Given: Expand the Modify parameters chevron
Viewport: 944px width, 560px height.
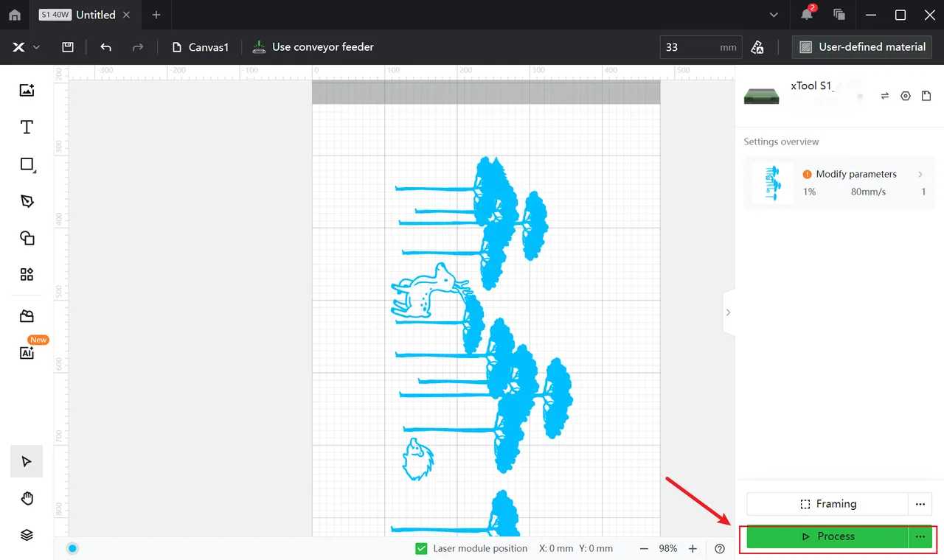Looking at the screenshot, I should click(920, 175).
